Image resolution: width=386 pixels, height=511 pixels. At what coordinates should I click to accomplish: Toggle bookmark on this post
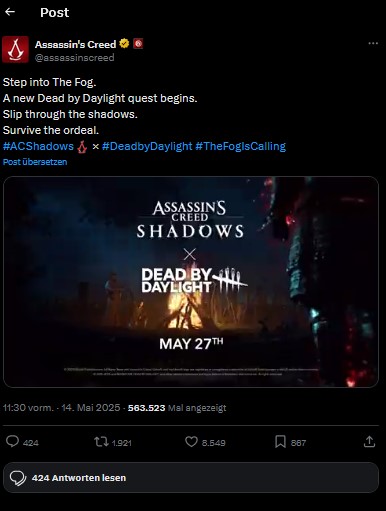coord(280,442)
